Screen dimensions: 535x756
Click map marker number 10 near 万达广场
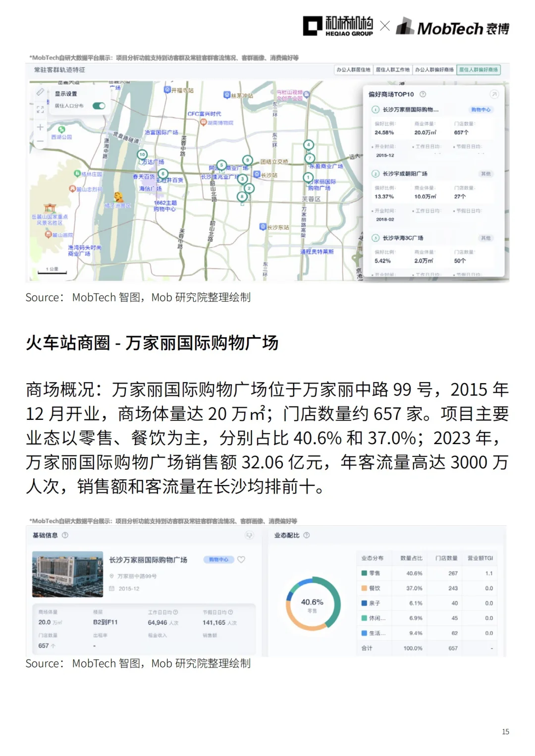click(142, 154)
